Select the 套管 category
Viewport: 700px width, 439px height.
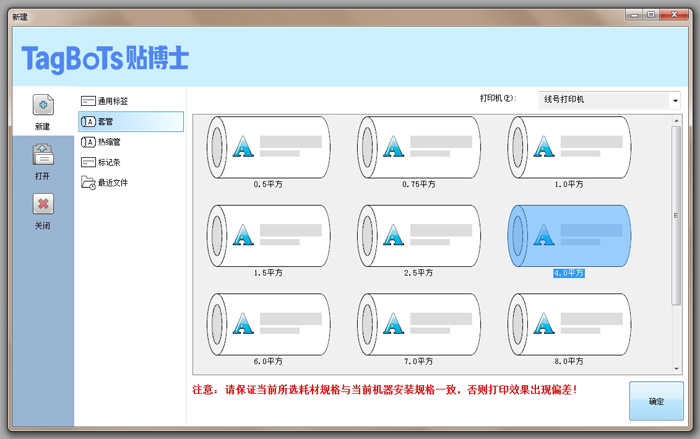tap(131, 121)
